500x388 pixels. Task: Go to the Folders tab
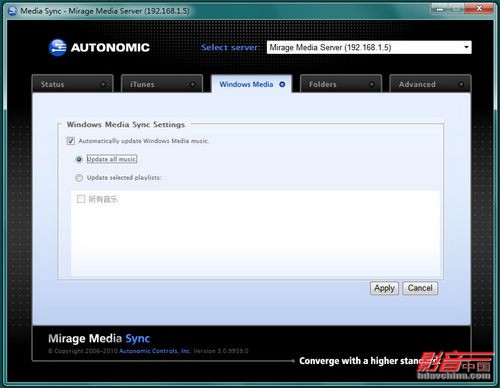[341, 84]
